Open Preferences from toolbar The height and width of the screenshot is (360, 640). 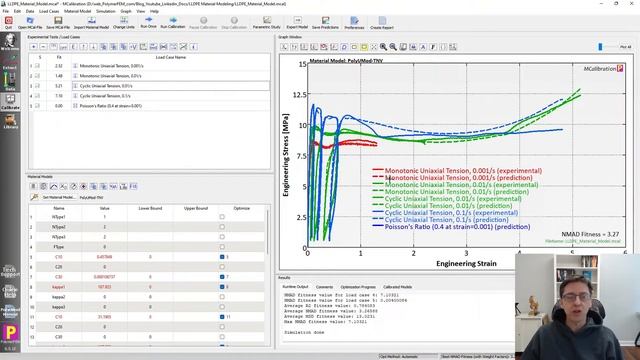click(x=354, y=22)
